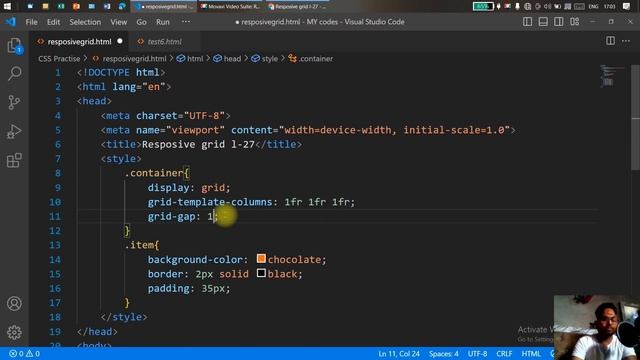Screen dimensions: 640x360
Task: Click style breadcrumb item
Action: (269, 59)
